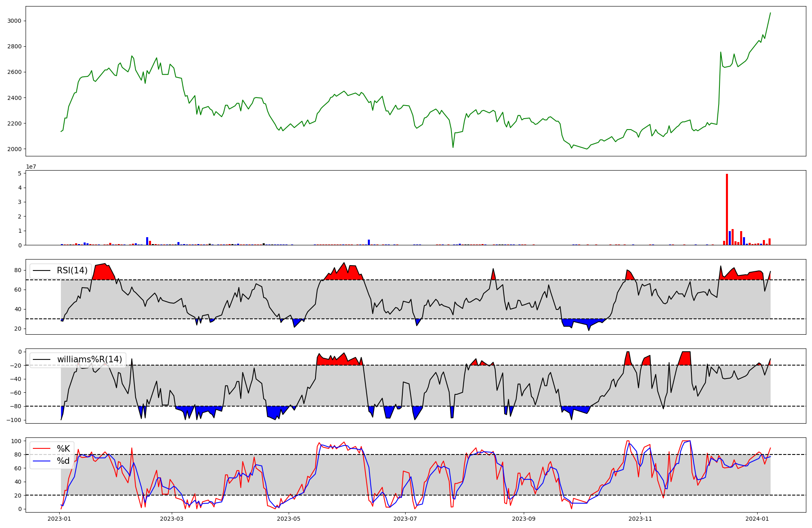This screenshot has width=812, height=528.
Task: Click the %d legend entry
Action: 63,461
